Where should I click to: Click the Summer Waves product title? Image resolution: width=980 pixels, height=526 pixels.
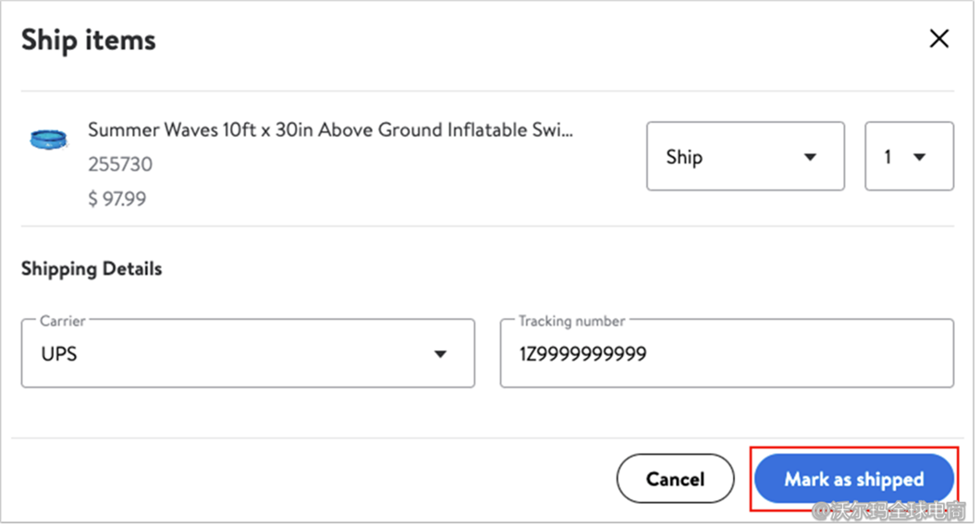click(330, 130)
